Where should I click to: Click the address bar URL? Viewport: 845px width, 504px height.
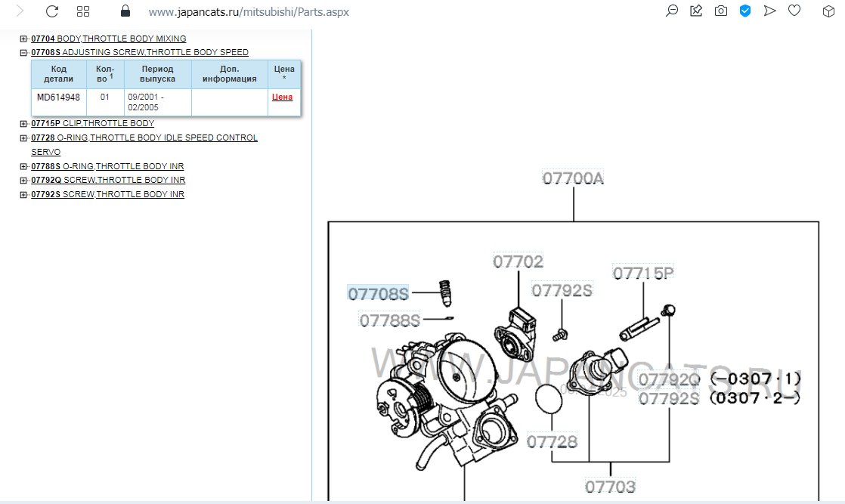pyautogui.click(x=249, y=12)
